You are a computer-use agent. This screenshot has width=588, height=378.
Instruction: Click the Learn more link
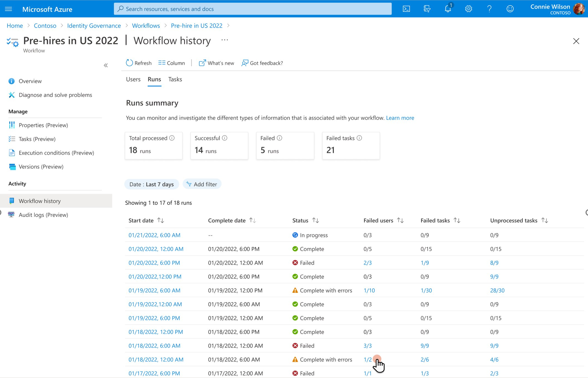click(x=400, y=118)
